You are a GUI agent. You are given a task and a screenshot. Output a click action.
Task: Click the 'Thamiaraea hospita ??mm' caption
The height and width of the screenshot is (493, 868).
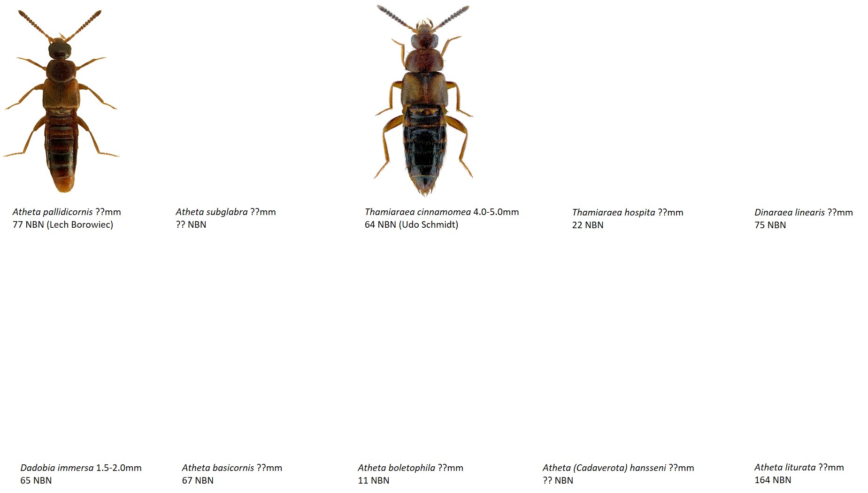pos(628,212)
